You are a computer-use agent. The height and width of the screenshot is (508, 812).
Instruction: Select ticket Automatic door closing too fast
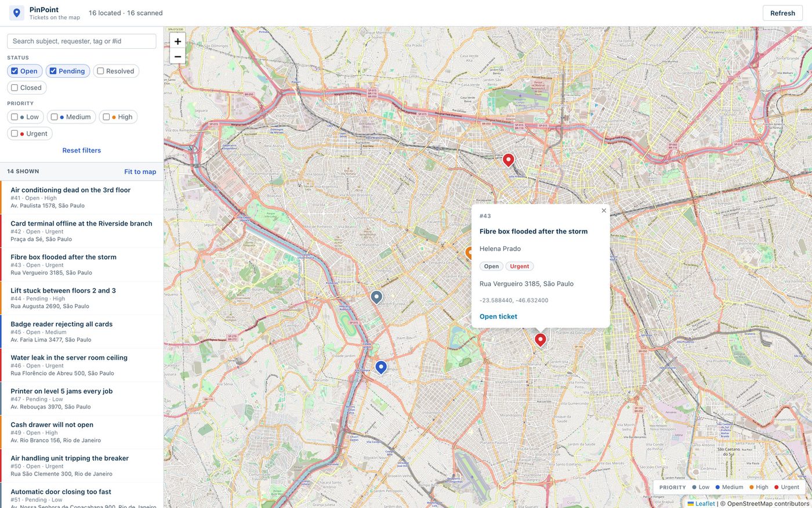click(82, 496)
